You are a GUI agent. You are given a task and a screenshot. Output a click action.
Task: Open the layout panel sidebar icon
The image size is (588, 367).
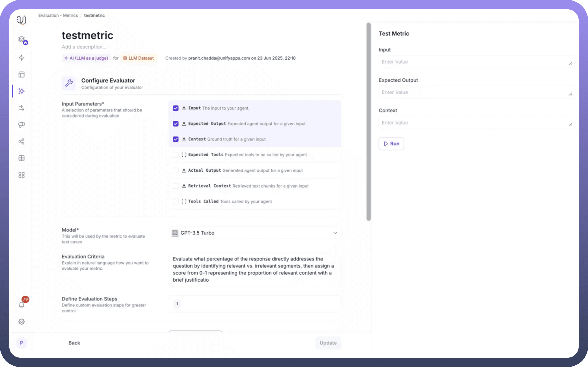click(x=22, y=75)
